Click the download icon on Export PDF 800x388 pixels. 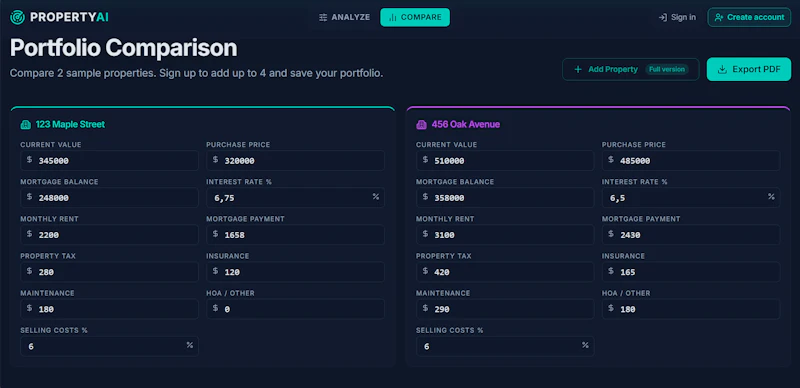(722, 69)
